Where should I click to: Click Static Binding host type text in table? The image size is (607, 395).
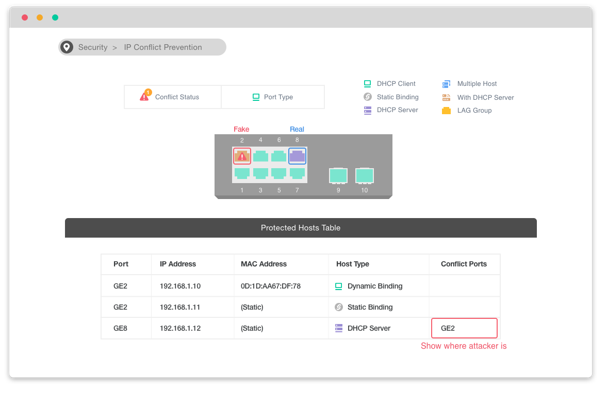pos(370,307)
